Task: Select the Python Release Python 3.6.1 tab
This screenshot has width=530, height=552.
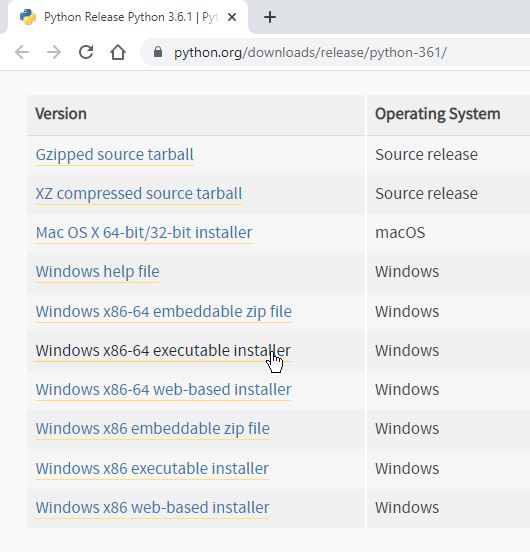Action: click(127, 17)
